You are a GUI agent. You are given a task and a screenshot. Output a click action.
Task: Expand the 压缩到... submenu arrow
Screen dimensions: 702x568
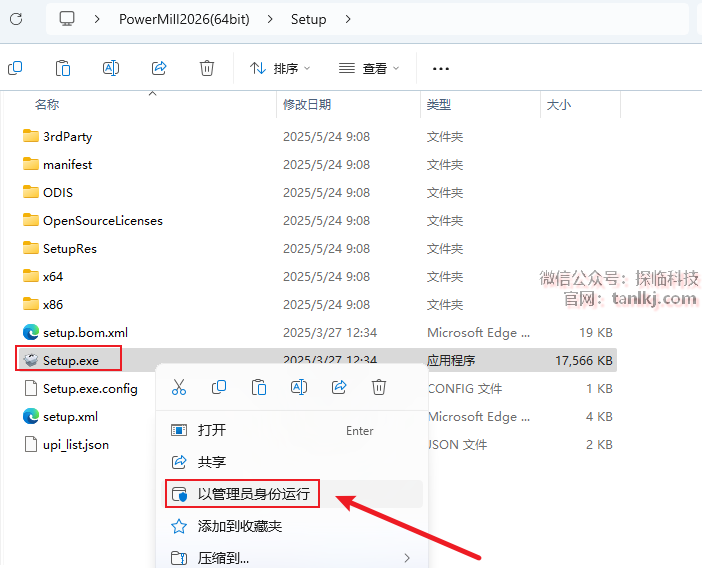point(407,558)
